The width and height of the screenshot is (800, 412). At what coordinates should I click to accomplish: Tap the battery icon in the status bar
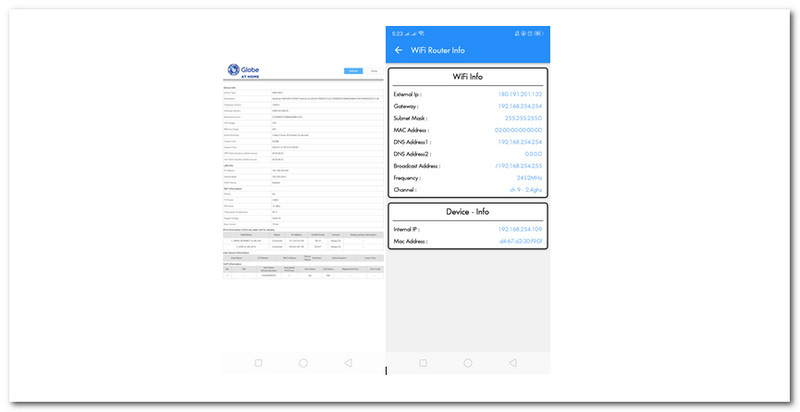coord(539,34)
